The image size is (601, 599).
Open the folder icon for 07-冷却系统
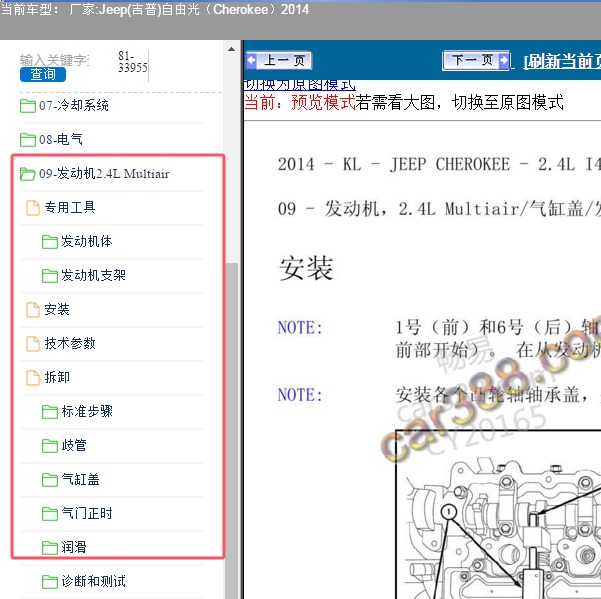tap(28, 106)
